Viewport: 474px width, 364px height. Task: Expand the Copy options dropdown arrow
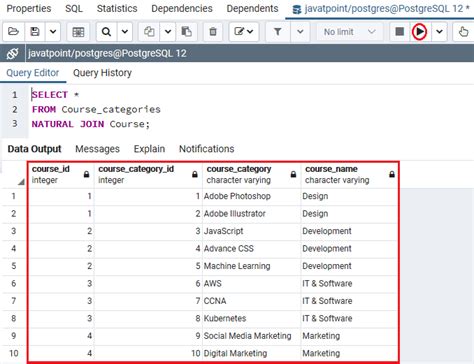pyautogui.click(x=168, y=32)
